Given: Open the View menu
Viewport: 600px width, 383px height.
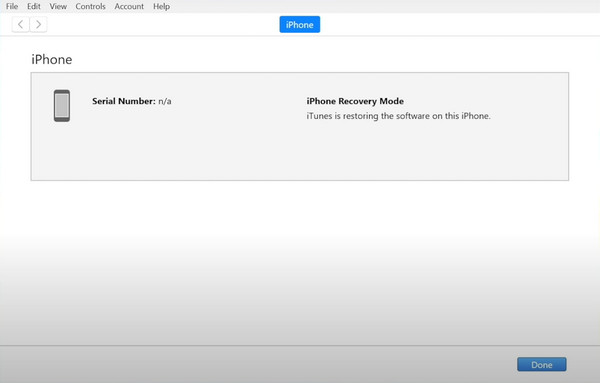Looking at the screenshot, I should click(58, 7).
